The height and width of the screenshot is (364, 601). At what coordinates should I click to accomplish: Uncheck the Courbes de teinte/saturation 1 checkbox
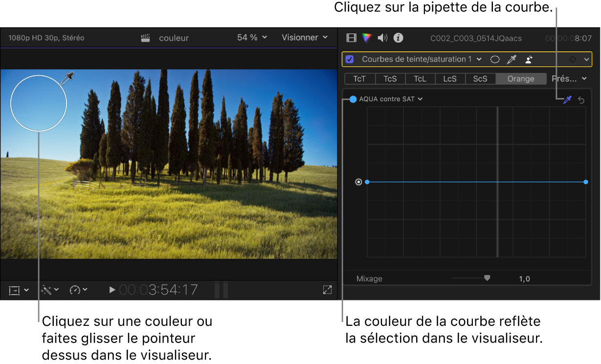[350, 59]
